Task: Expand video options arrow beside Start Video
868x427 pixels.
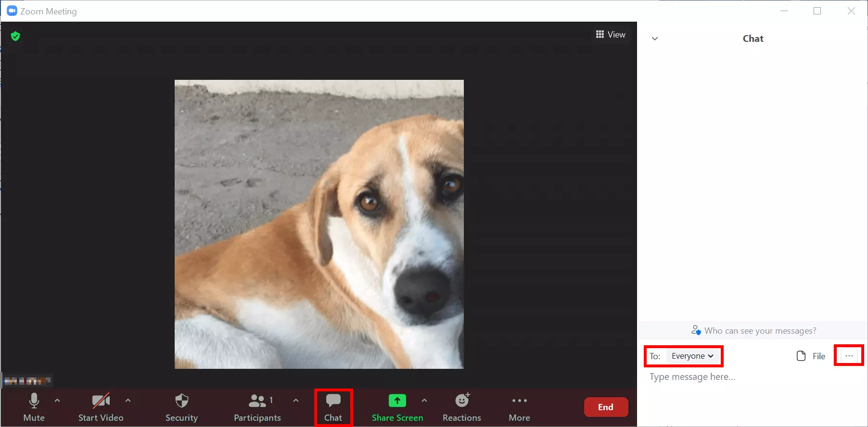Action: (x=128, y=400)
